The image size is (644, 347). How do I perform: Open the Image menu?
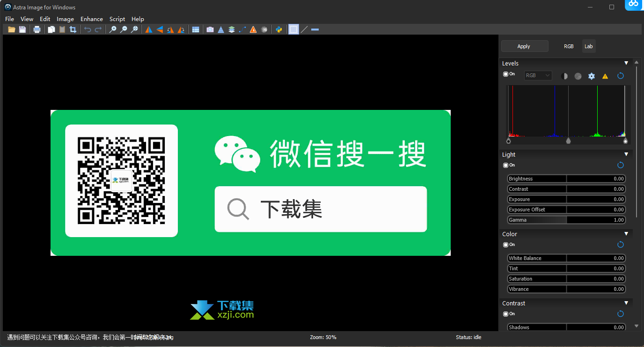tap(65, 19)
